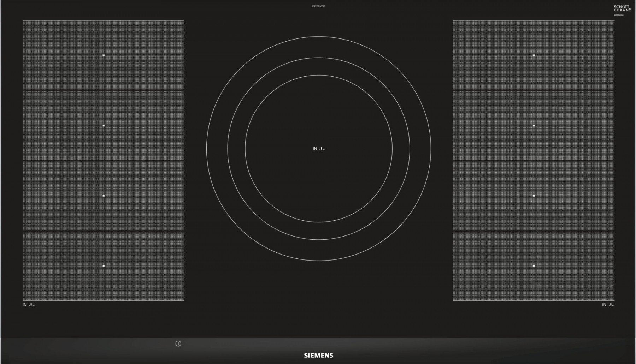
Task: Select second-from-top left zone's center dot
Action: 104,125
